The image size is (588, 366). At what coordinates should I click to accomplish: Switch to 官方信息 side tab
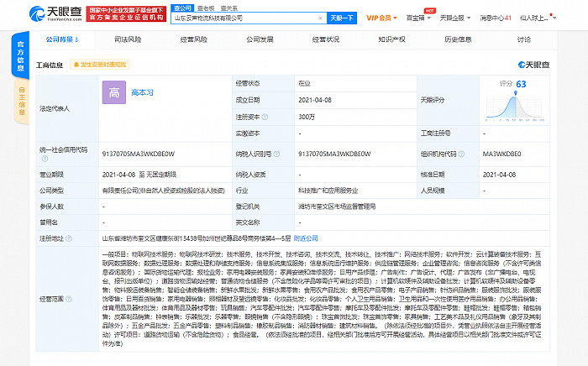21,55
